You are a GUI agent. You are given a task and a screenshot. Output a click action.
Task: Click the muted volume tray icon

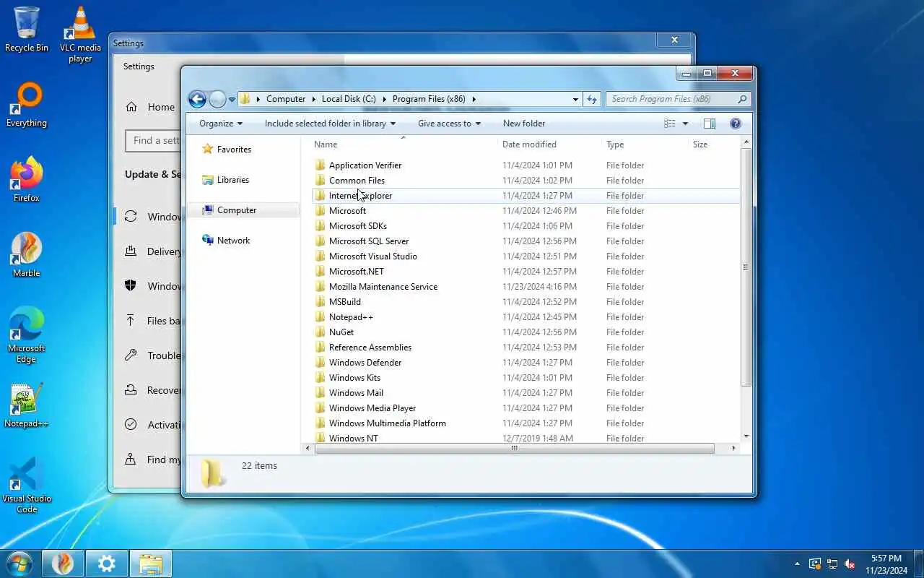click(x=850, y=564)
